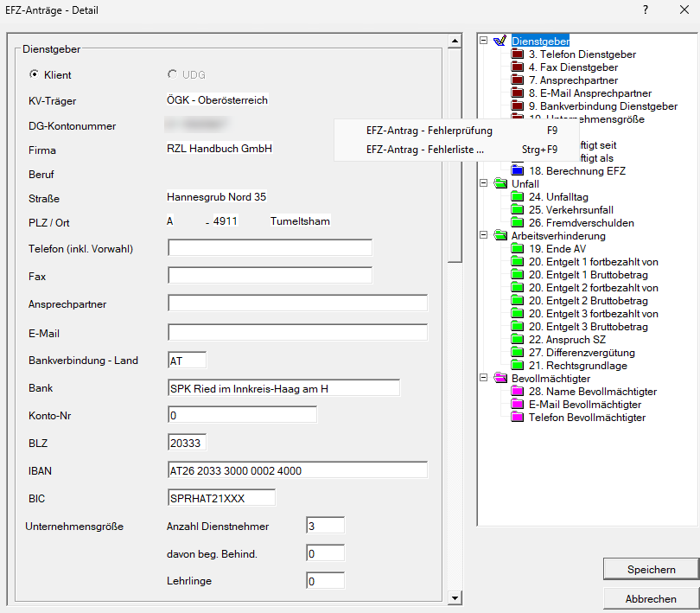The width and height of the screenshot is (700, 613).
Task: Select the Klient radio button
Action: 35,75
